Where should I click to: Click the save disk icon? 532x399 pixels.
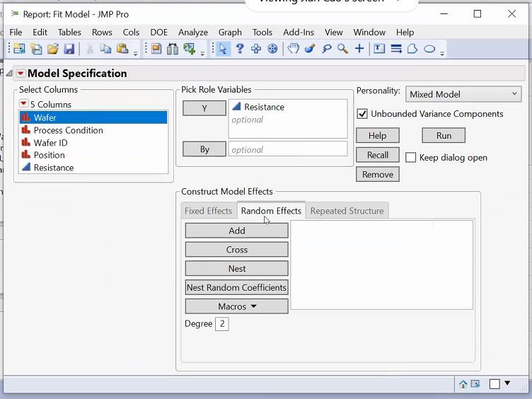pyautogui.click(x=69, y=49)
